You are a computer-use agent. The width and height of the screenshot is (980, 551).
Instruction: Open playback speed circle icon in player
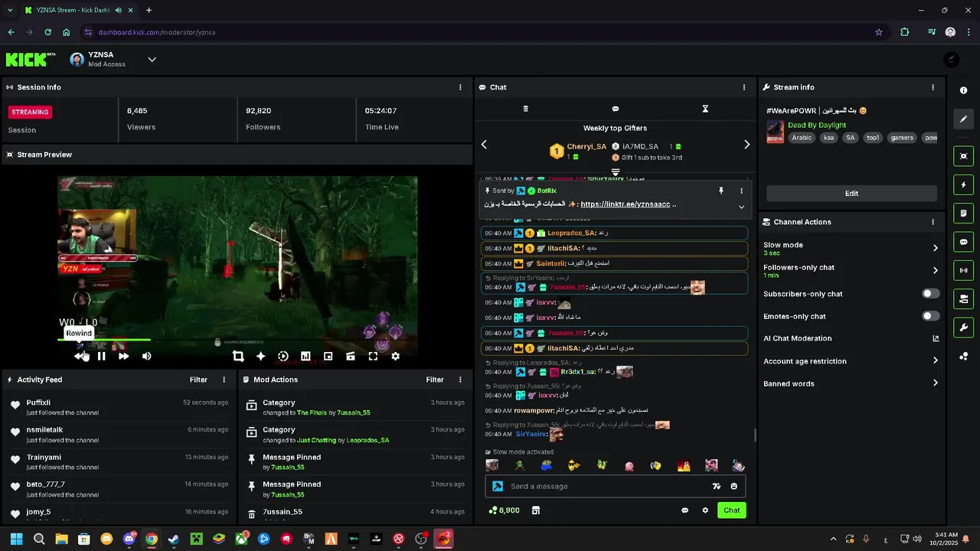click(x=283, y=356)
